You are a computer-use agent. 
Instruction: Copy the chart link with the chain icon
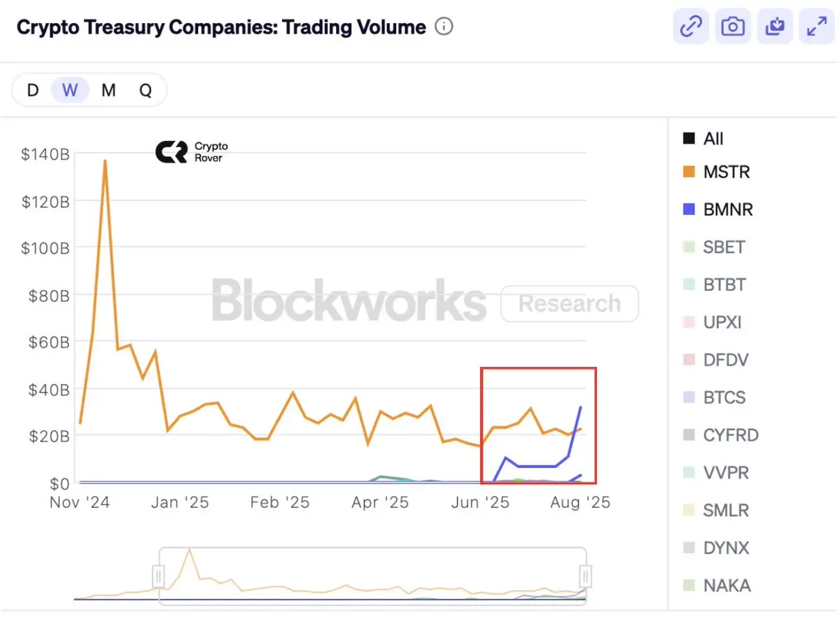click(x=692, y=27)
